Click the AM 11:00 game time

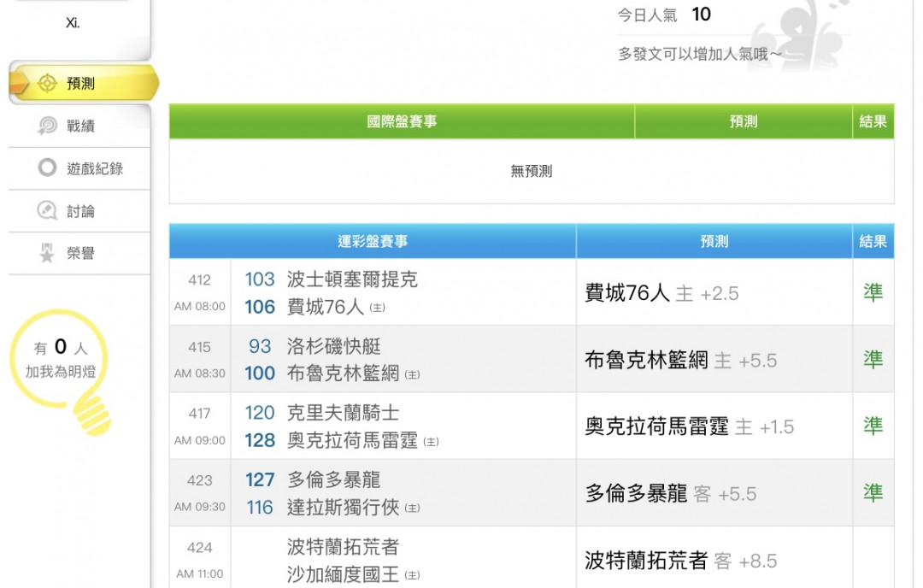pos(199,573)
